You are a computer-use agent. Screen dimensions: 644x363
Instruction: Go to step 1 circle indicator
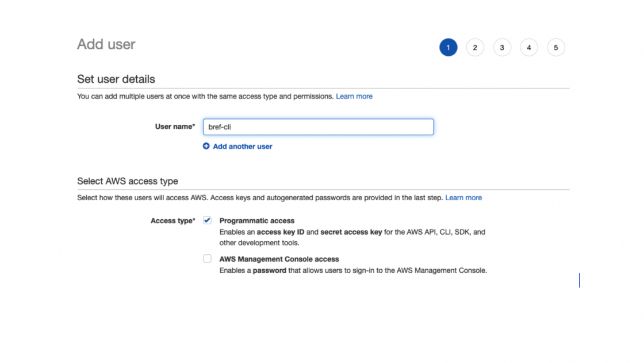coord(448,48)
